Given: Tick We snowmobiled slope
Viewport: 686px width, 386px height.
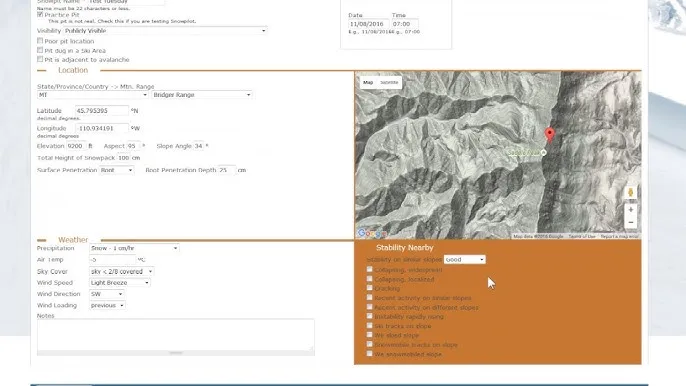Looking at the screenshot, I should coord(369,354).
